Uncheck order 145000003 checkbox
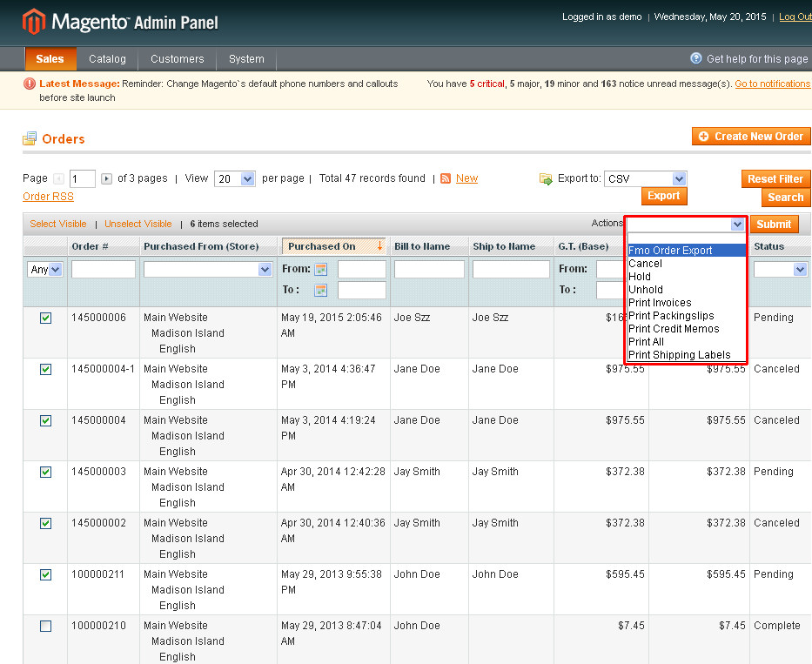 pyautogui.click(x=45, y=472)
